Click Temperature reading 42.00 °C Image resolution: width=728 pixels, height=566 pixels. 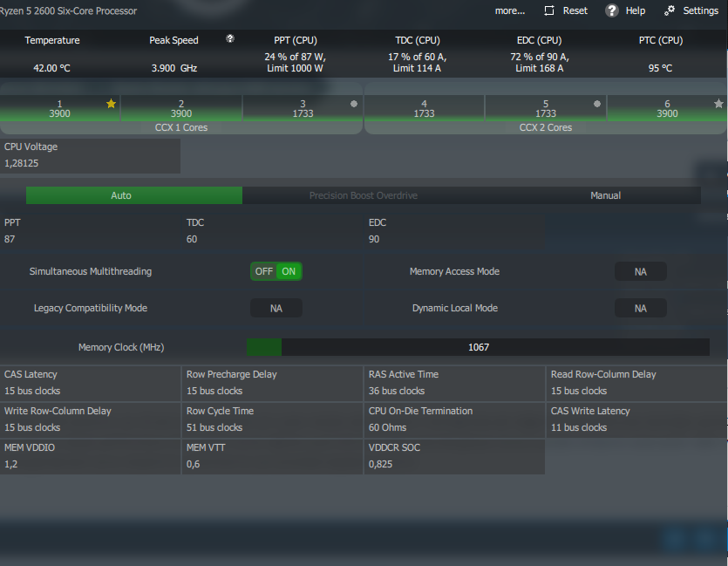[51, 68]
